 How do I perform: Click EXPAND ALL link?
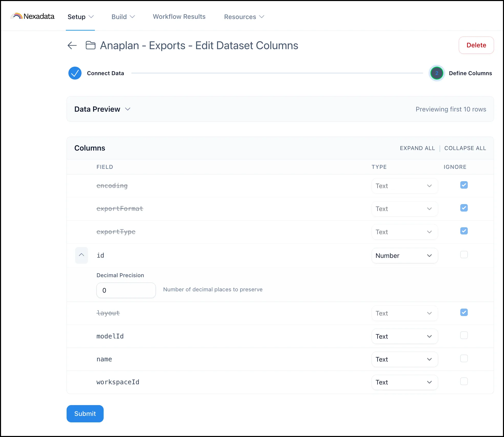[417, 148]
